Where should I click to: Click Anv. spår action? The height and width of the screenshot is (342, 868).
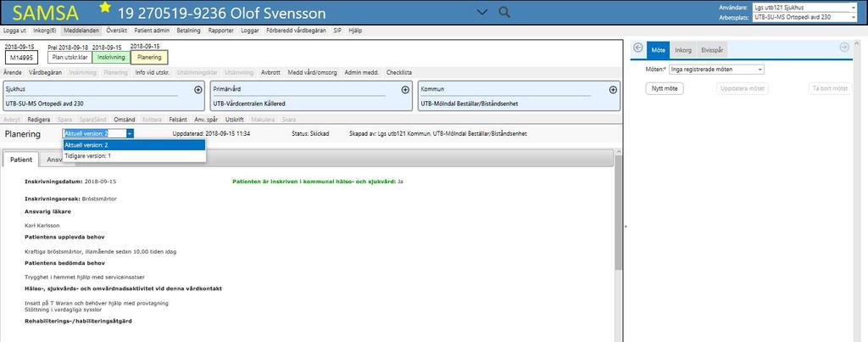tap(207, 120)
